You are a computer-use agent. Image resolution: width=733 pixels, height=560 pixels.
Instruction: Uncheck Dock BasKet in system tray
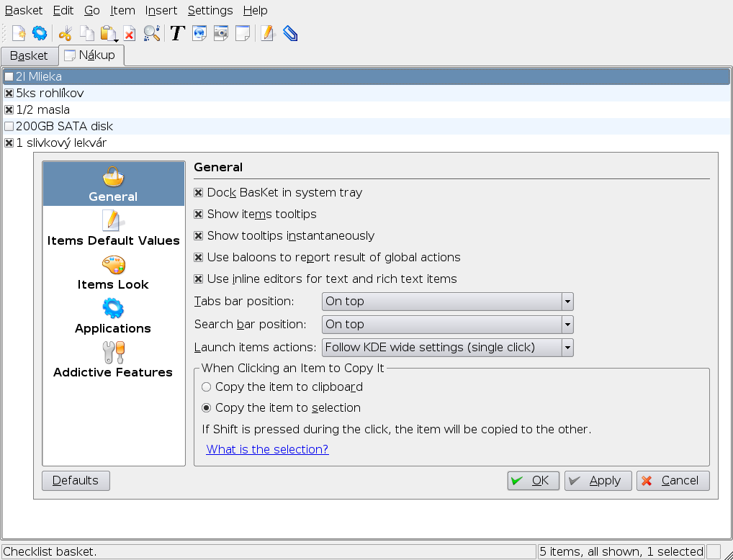click(x=199, y=193)
